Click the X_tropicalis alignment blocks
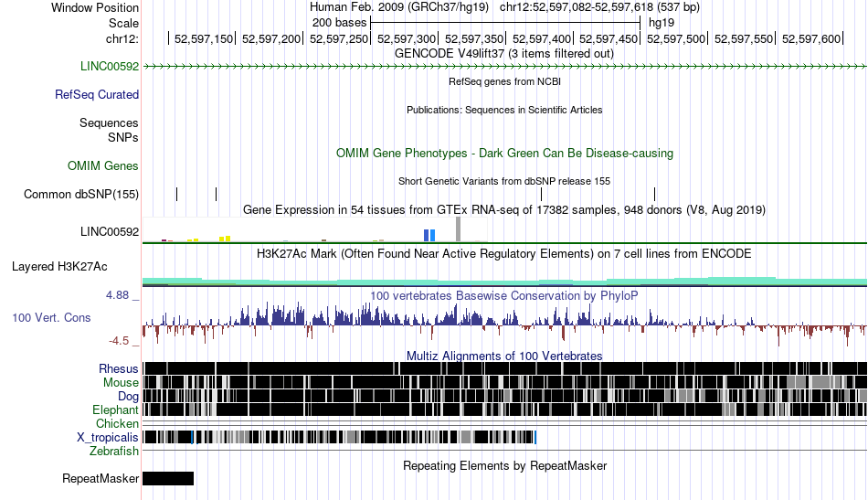The width and height of the screenshot is (868, 500). pos(339,438)
